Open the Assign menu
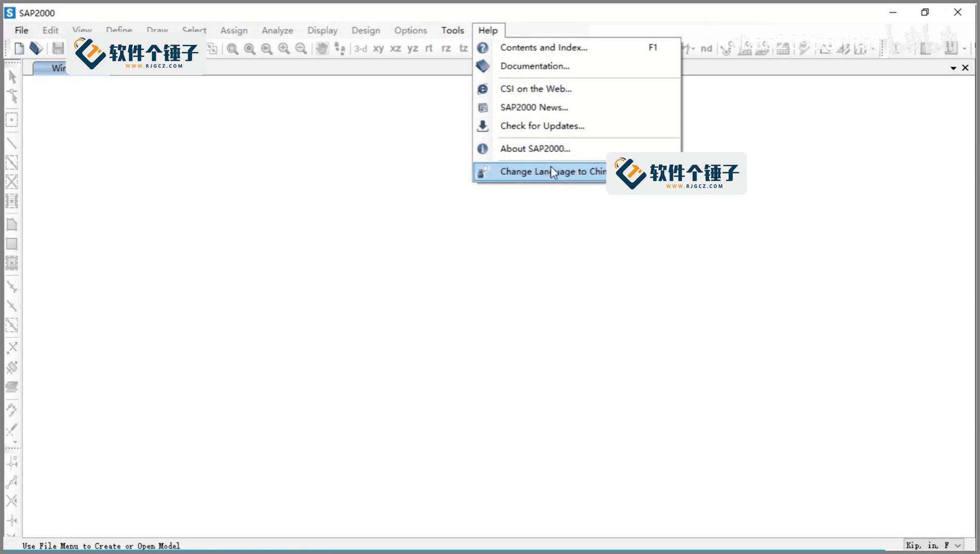The image size is (980, 554). click(234, 30)
